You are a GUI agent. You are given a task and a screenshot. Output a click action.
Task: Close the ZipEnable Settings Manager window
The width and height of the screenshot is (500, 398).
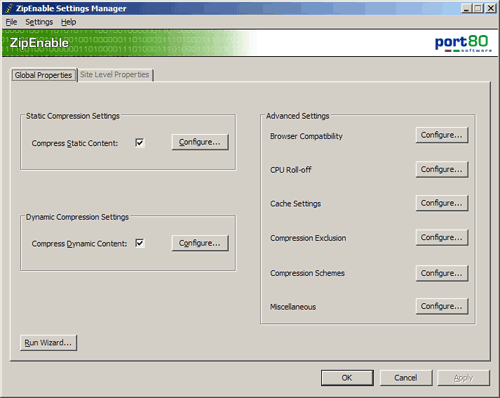[491, 8]
